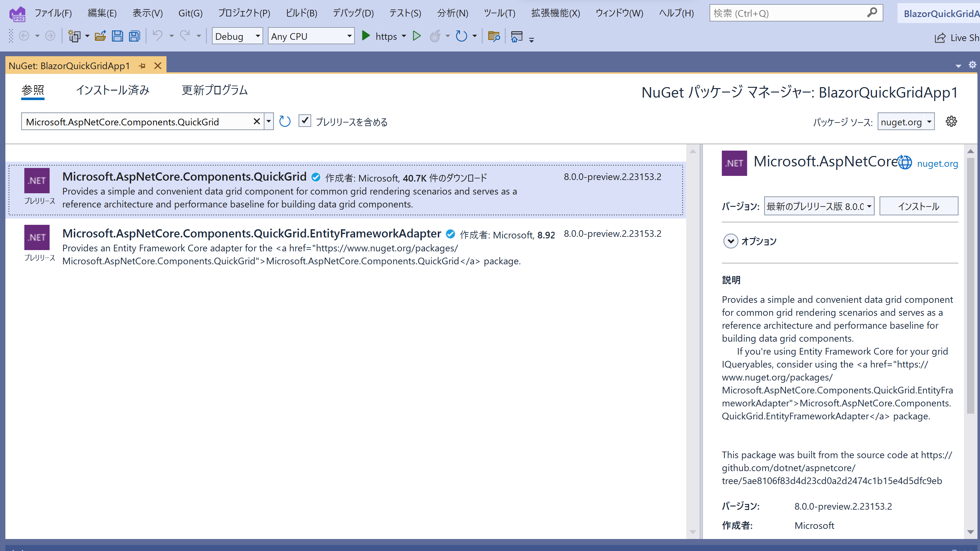This screenshot has height=551, width=980.
Task: Click the Save All icon
Action: point(134,36)
